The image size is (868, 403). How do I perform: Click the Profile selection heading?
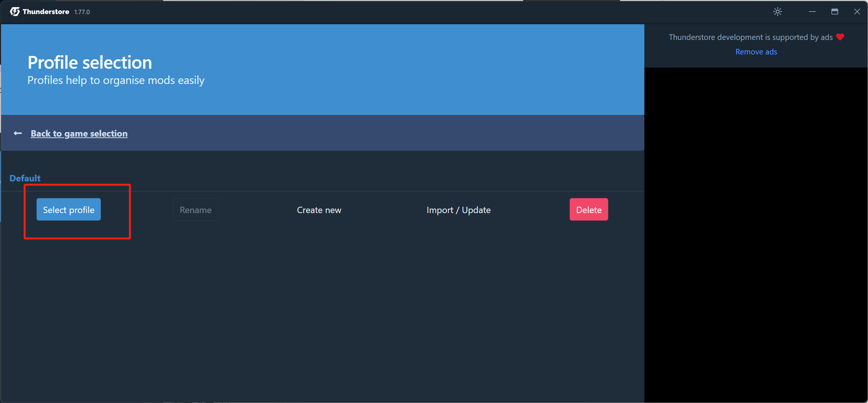pyautogui.click(x=90, y=63)
